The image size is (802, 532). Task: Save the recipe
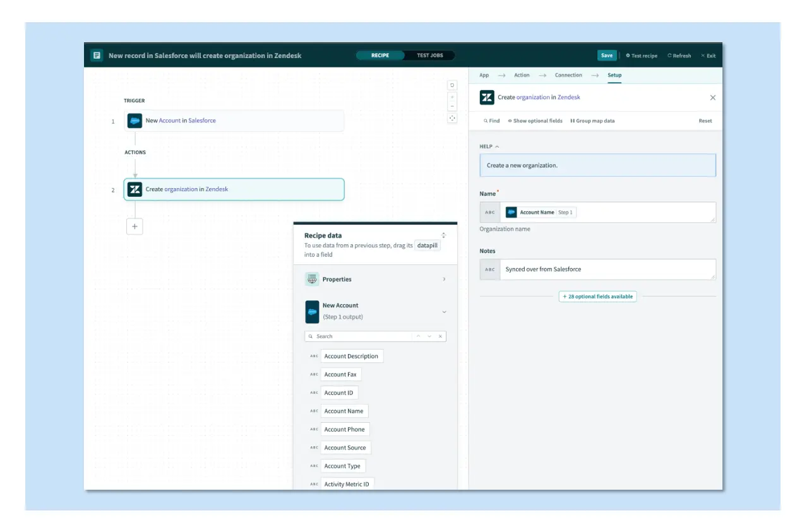point(606,55)
